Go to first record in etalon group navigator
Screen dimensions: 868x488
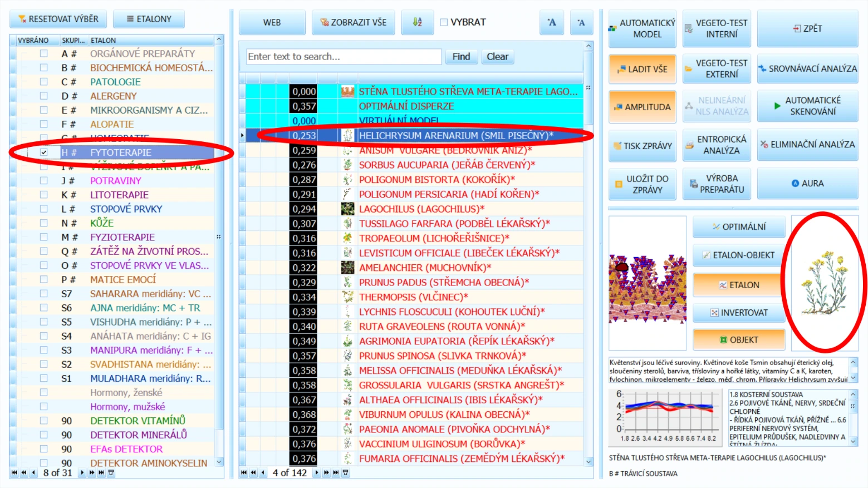[x=14, y=473]
